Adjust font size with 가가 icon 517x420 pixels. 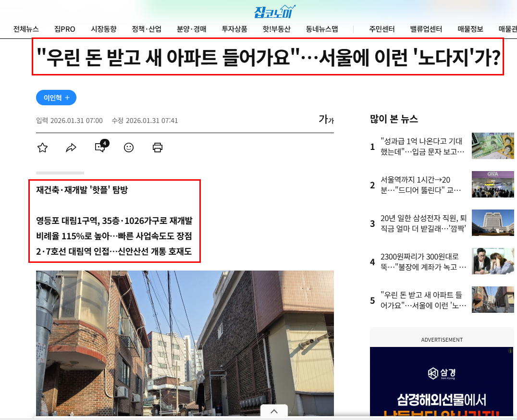[x=326, y=119]
